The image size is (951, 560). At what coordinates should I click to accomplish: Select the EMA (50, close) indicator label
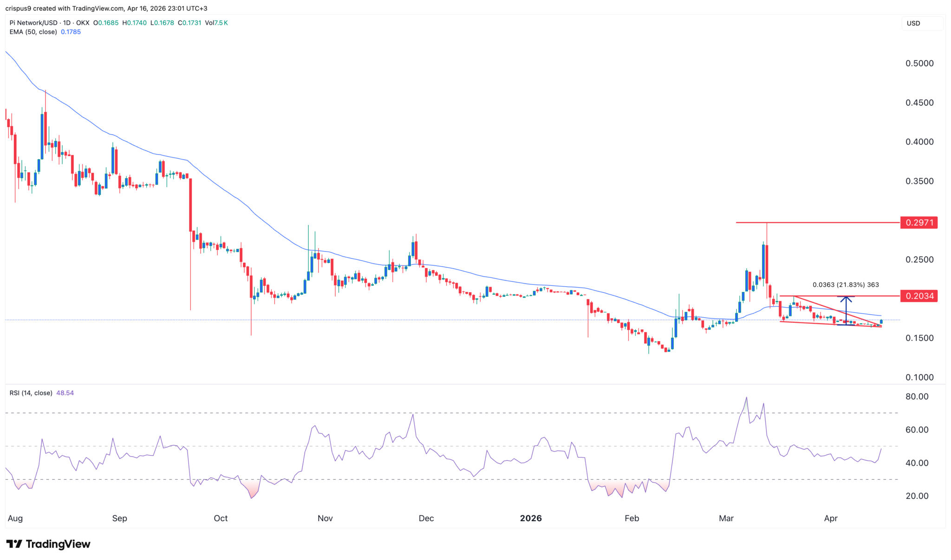click(33, 32)
